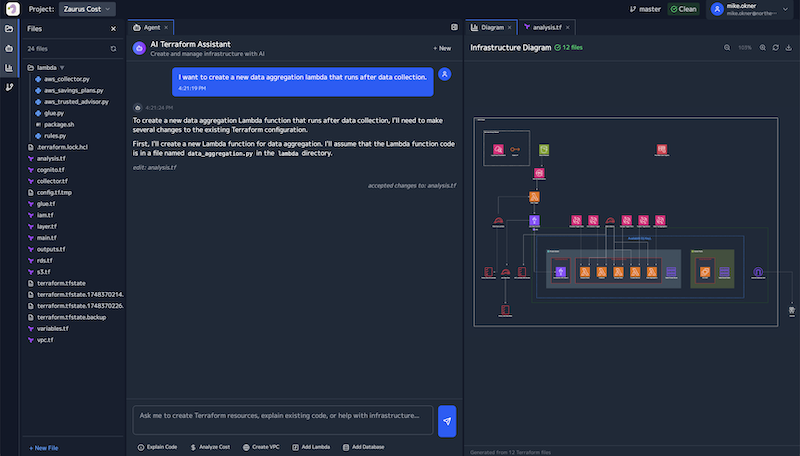Click the AI Terraform Assistant avatar icon
This screenshot has height=456, width=800.
[139, 48]
